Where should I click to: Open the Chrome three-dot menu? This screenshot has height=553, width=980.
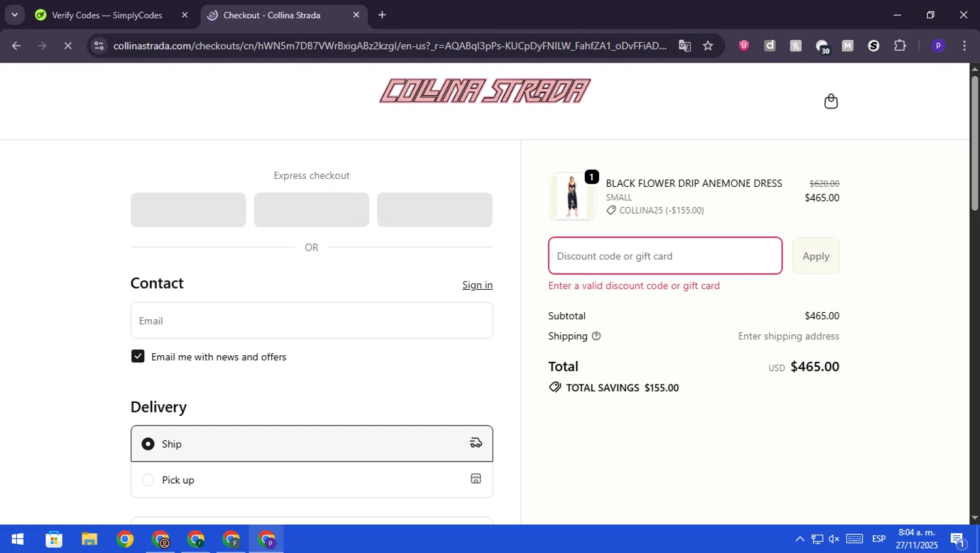tap(964, 46)
